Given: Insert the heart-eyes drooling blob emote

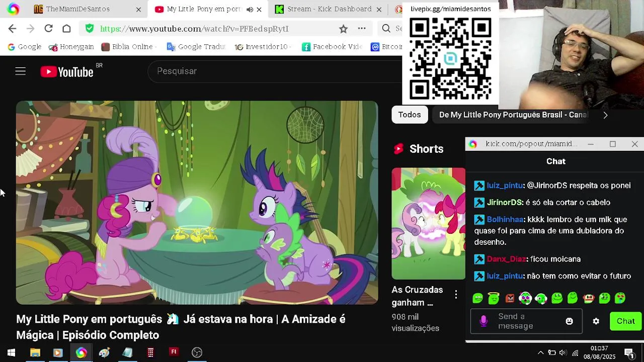Looking at the screenshot, I should tap(620, 299).
